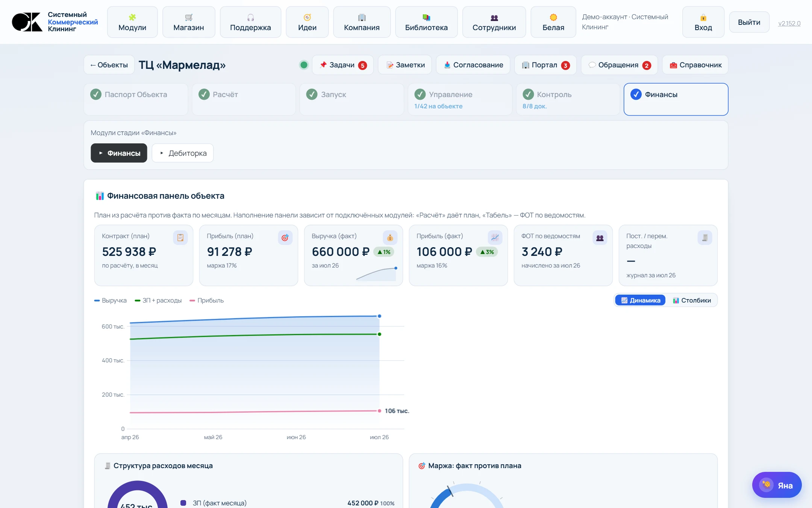Toggle the Выручка series in legend

(110, 300)
